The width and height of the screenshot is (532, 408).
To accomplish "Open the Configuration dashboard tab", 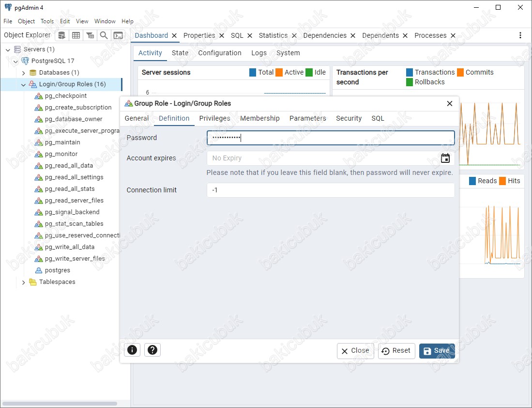I will [220, 53].
